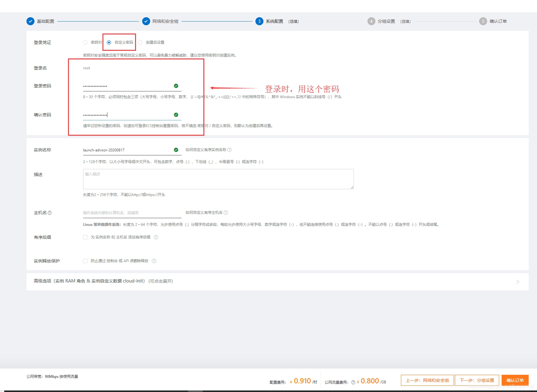The image size is (537, 392).
Task: Click help icon next to 有序后缀 checkbox text
Action: click(156, 237)
